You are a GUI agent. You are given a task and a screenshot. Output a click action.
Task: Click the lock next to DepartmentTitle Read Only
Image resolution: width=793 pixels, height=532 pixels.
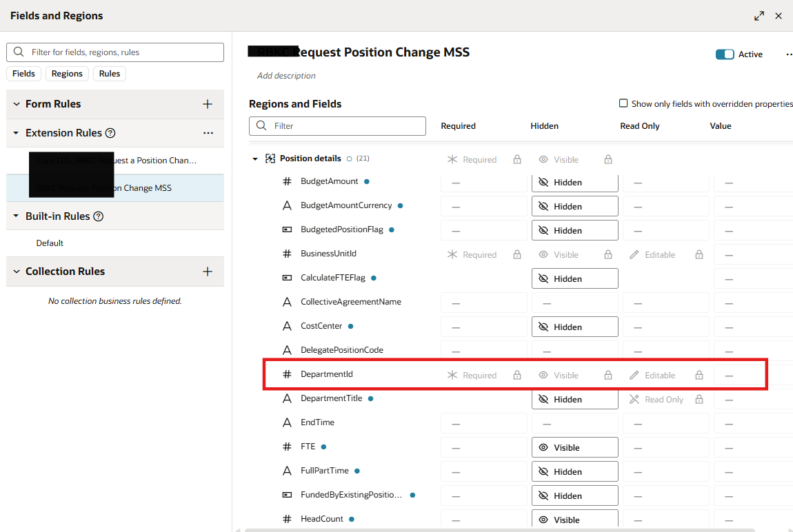click(x=699, y=400)
